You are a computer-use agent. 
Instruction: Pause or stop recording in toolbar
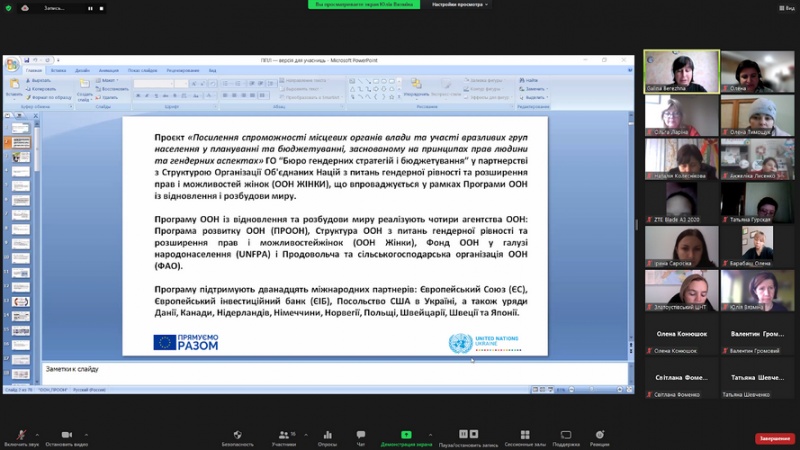pos(468,435)
